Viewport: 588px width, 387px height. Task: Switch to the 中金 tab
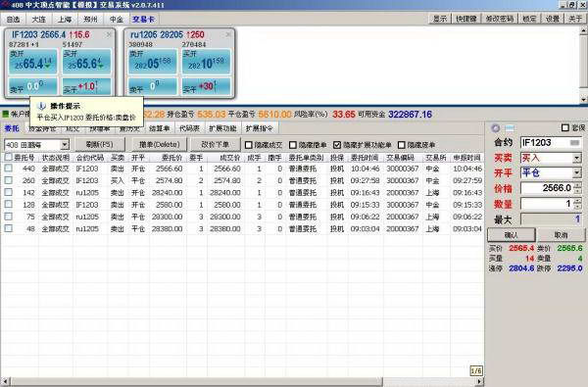[117, 19]
